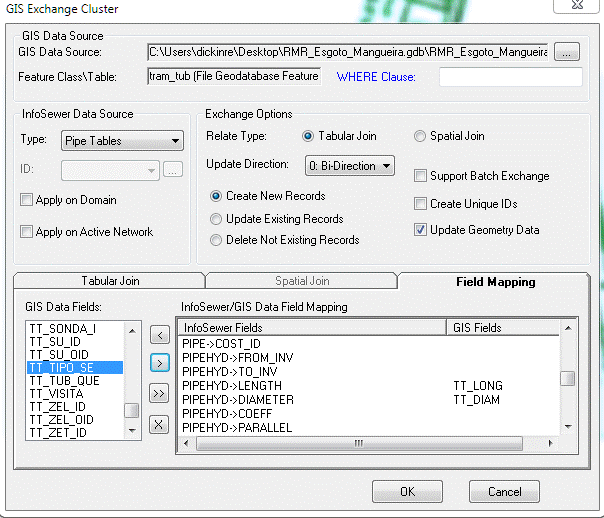Click field mapping vertical scrollbar thumb
Image resolution: width=604 pixels, height=518 pixels.
point(568,378)
